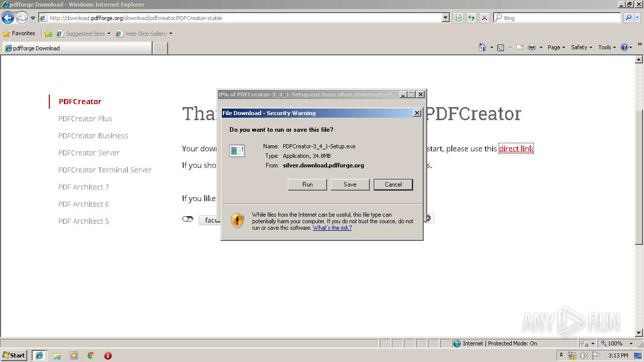Open the search provider dropdown arrow
644x362 pixels.
pyautogui.click(x=637, y=18)
